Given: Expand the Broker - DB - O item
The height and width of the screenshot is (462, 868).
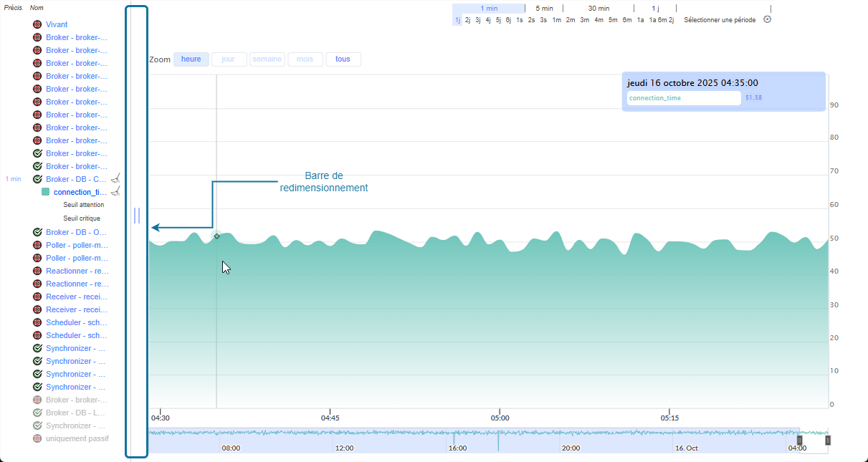Looking at the screenshot, I should click(76, 232).
